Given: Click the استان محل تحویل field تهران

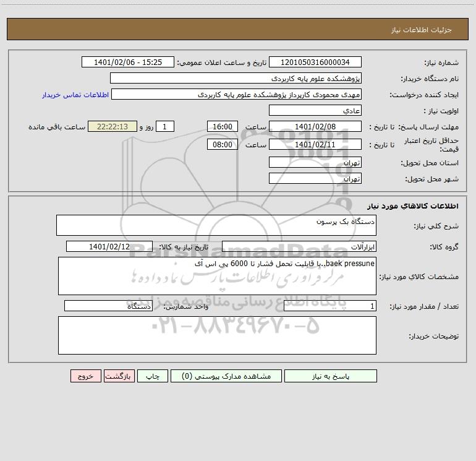Looking at the screenshot, I should click(x=315, y=162).
